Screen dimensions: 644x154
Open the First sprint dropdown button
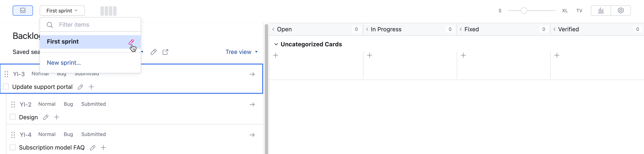click(x=62, y=11)
